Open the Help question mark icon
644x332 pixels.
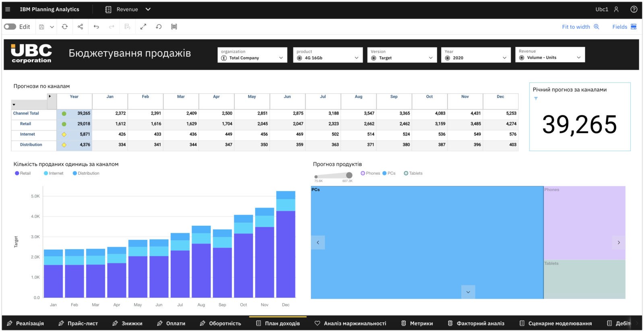634,9
